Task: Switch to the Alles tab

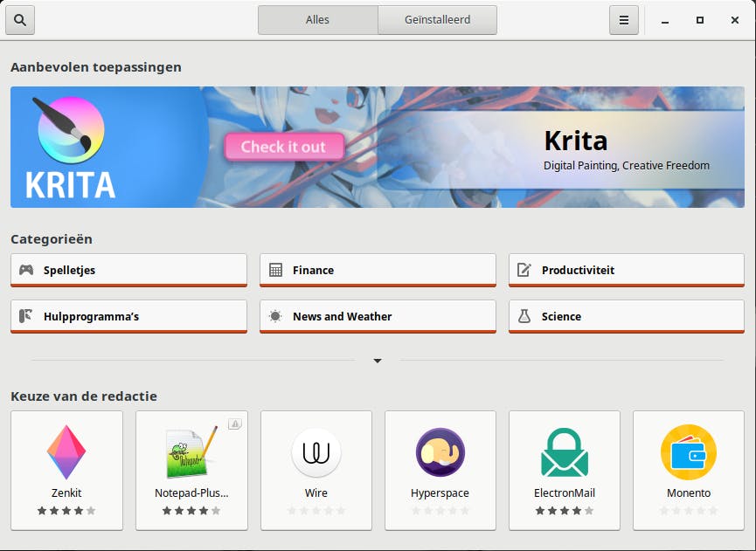Action: point(318,20)
